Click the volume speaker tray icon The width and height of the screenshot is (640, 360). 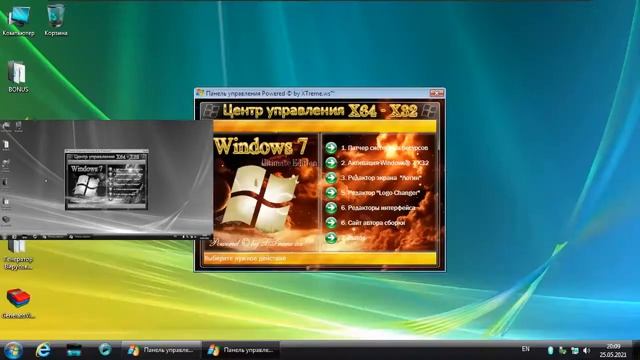587,351
